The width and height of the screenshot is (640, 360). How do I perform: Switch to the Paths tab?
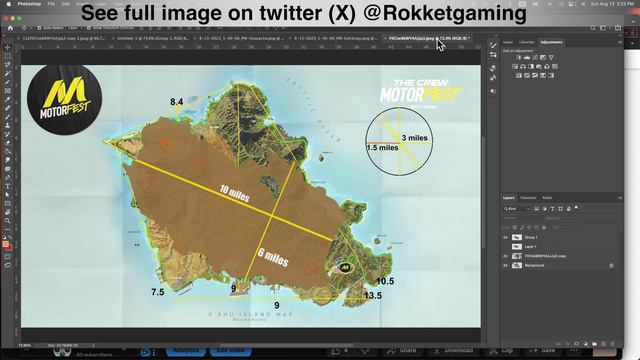point(547,198)
